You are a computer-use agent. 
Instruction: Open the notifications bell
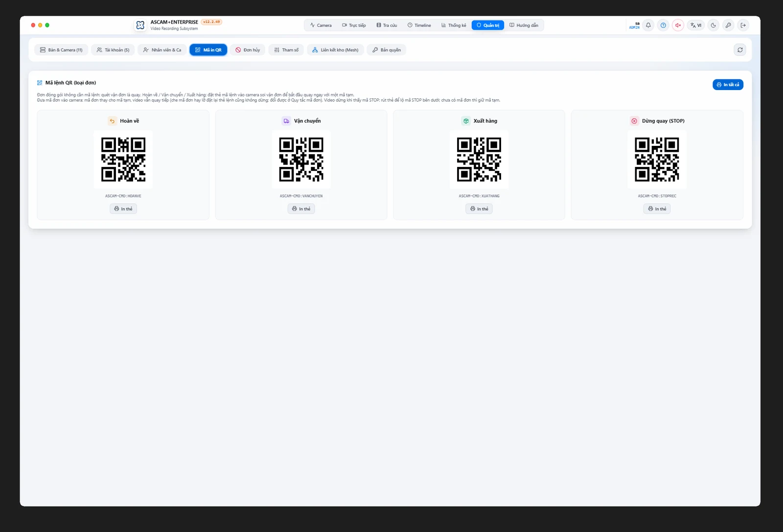[648, 25]
